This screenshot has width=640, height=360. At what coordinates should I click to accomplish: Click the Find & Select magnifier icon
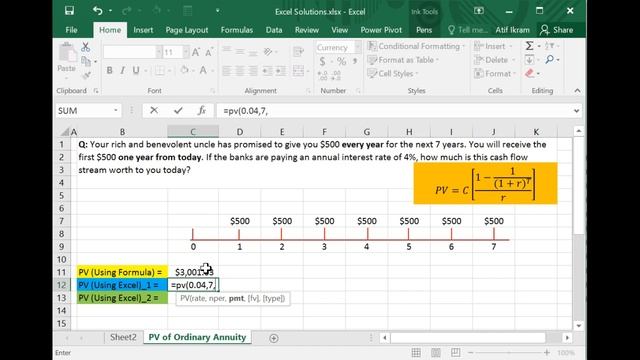(550, 60)
